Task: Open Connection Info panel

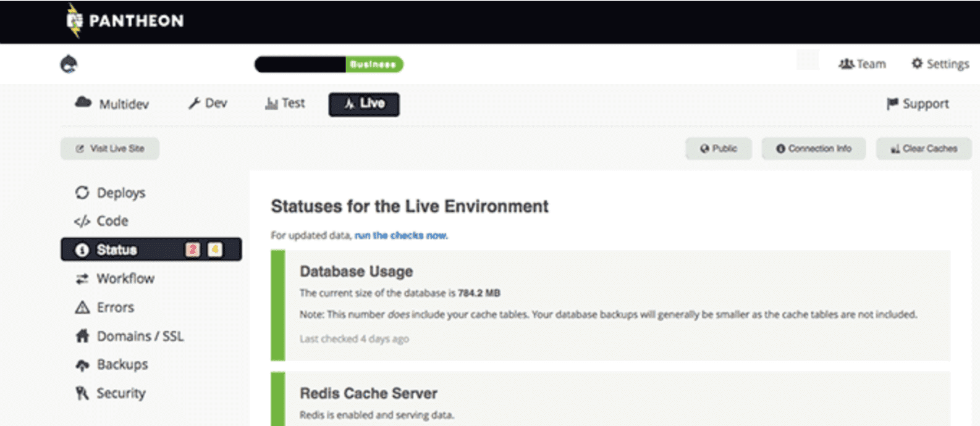Action: coord(813,149)
